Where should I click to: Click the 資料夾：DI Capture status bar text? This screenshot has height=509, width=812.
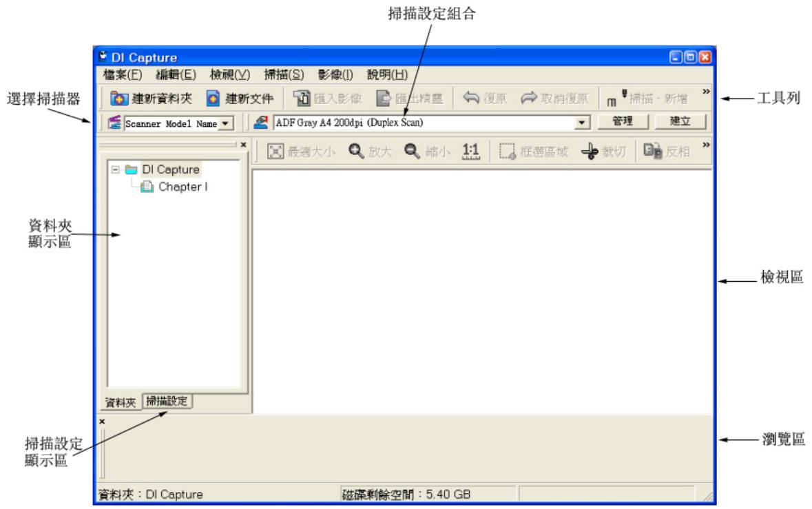tap(151, 495)
